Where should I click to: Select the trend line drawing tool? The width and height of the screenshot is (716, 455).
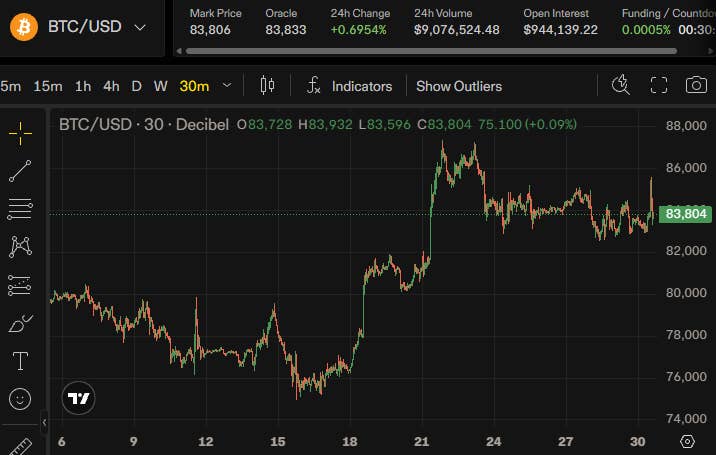point(20,171)
